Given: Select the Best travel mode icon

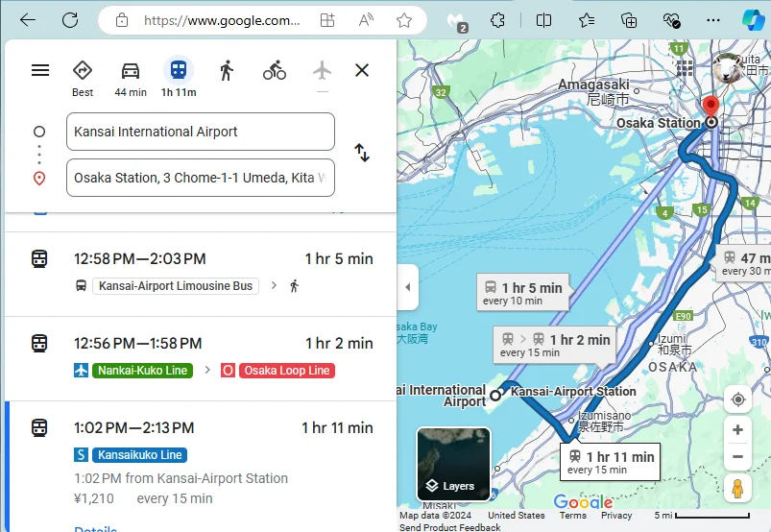Looking at the screenshot, I should click(x=83, y=79).
